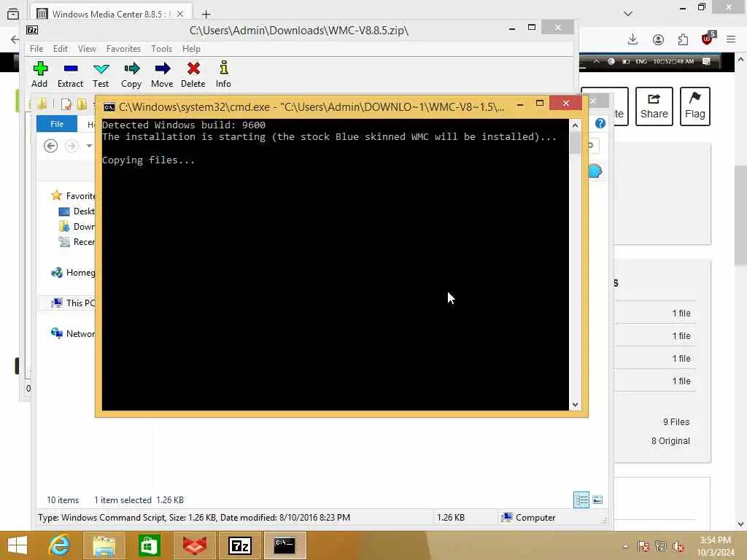The image size is (747, 560).
Task: Click the browser back arrow
Action: pos(15,39)
